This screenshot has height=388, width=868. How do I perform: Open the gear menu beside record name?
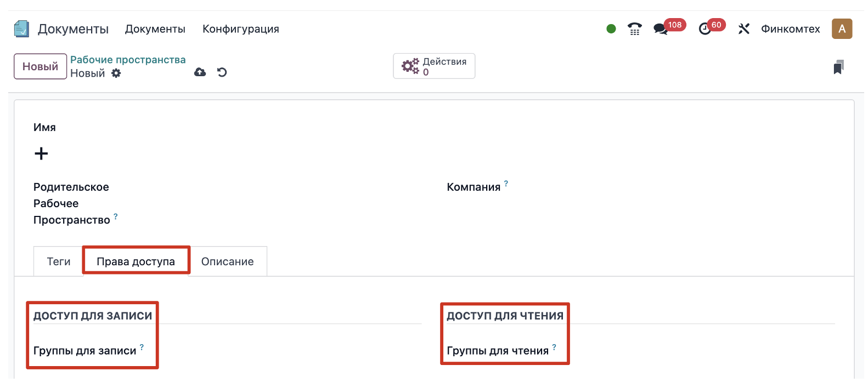(x=116, y=73)
